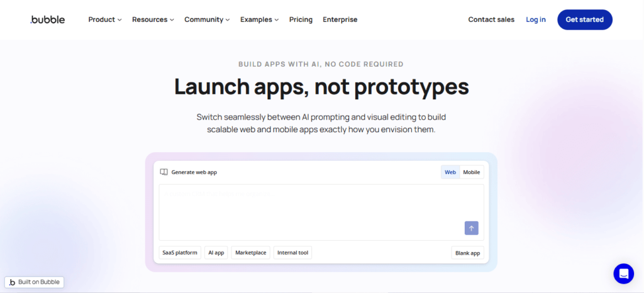This screenshot has height=293, width=644.
Task: Open the chat support bubble icon
Action: point(623,274)
